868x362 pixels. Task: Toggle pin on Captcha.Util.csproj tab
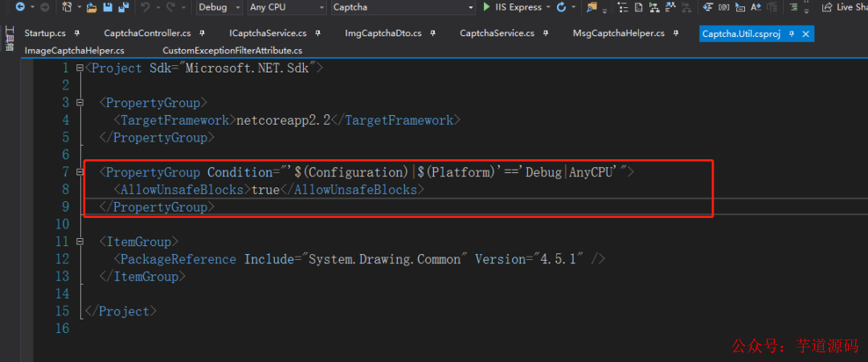[x=792, y=34]
